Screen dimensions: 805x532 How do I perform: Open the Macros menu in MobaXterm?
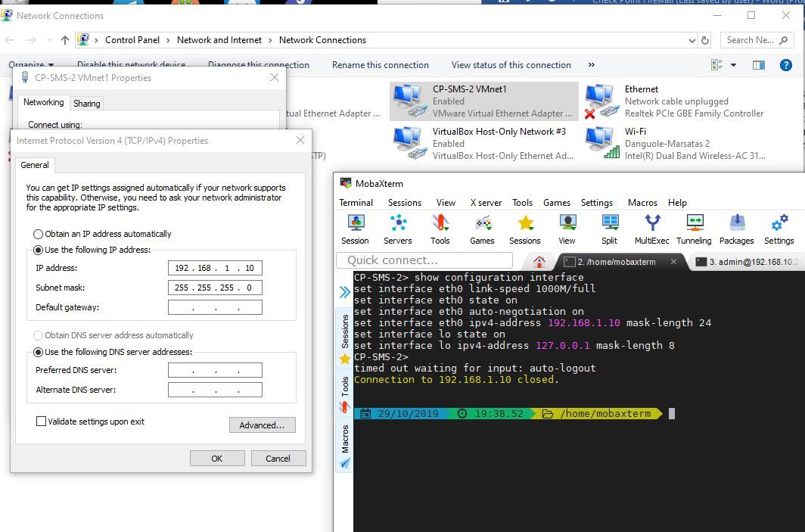pos(642,202)
